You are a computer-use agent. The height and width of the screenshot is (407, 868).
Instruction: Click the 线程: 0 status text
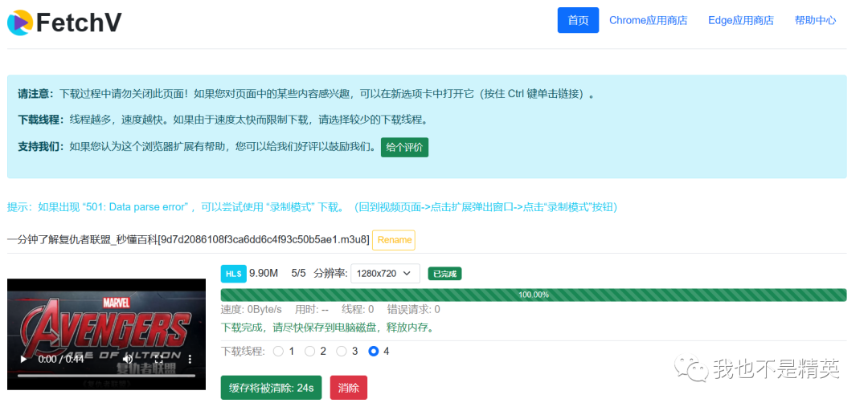(358, 309)
